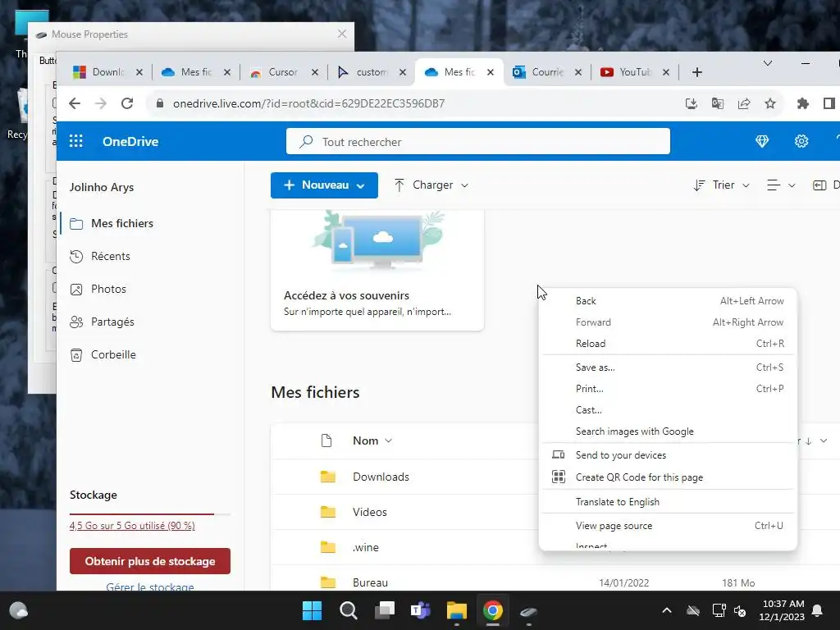This screenshot has width=840, height=630.
Task: Show hidden system tray icons
Action: coord(667,610)
